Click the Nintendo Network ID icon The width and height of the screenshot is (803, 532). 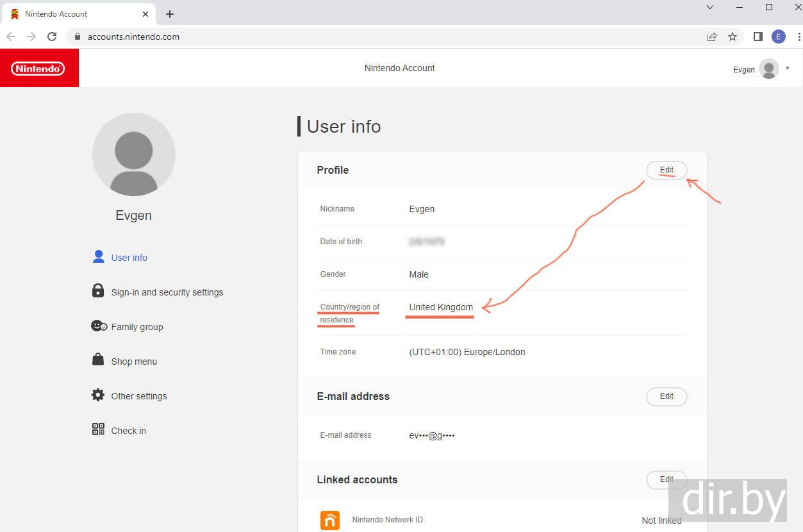click(x=330, y=520)
